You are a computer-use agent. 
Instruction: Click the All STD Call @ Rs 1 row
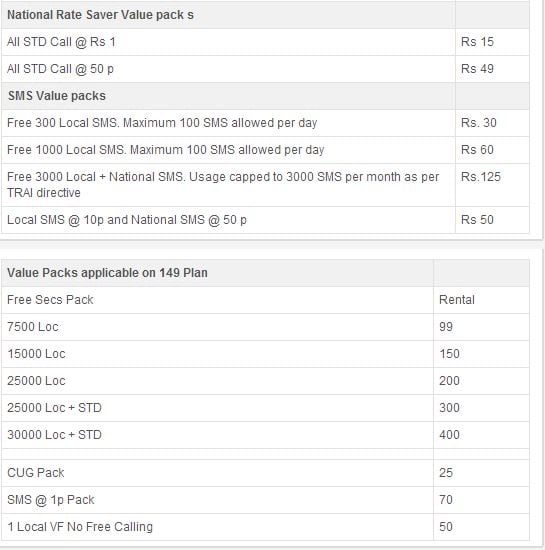265,42
